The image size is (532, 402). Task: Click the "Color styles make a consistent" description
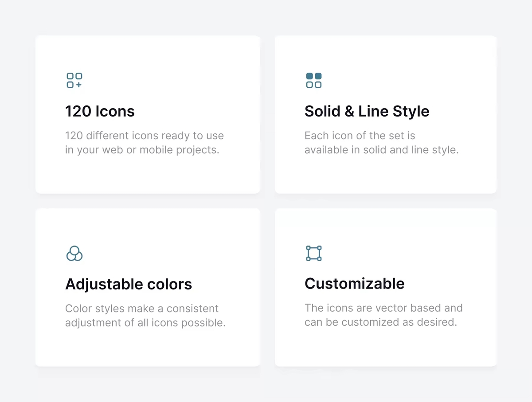pos(141,308)
